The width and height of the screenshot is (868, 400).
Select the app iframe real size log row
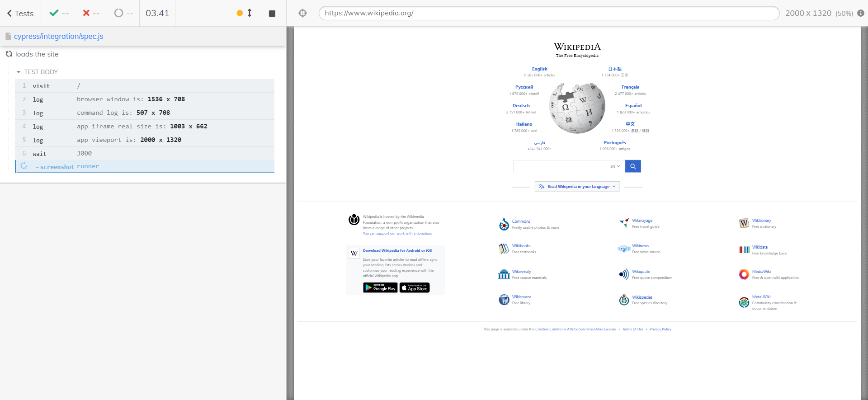pyautogui.click(x=145, y=127)
